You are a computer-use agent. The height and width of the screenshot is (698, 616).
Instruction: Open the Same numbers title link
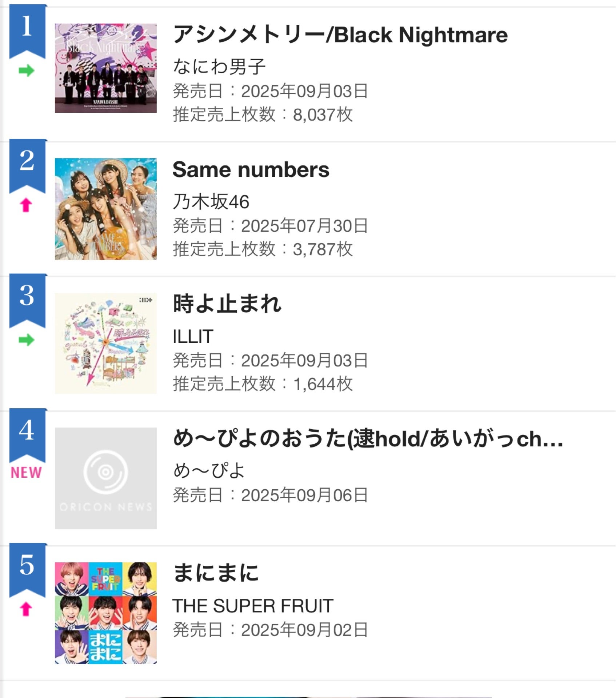tap(251, 170)
